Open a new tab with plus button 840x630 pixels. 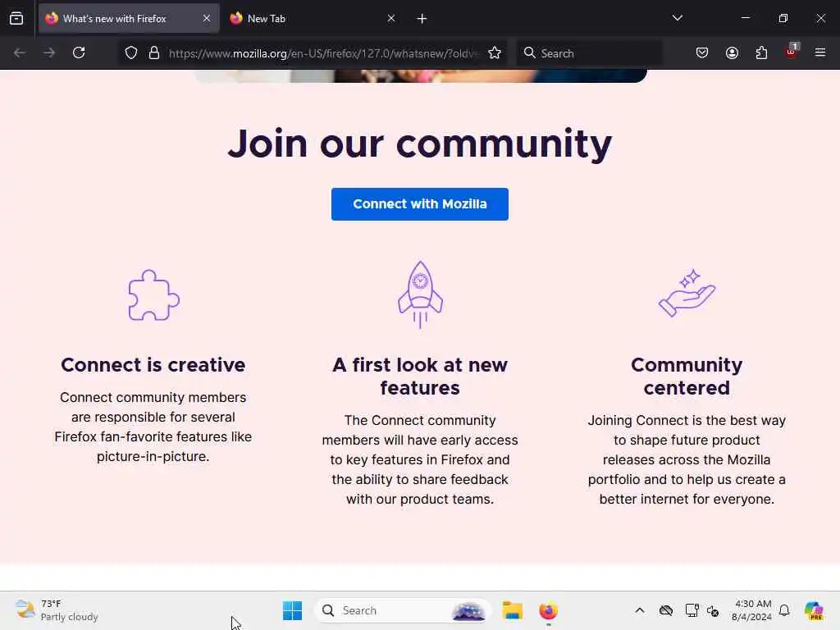tap(422, 19)
